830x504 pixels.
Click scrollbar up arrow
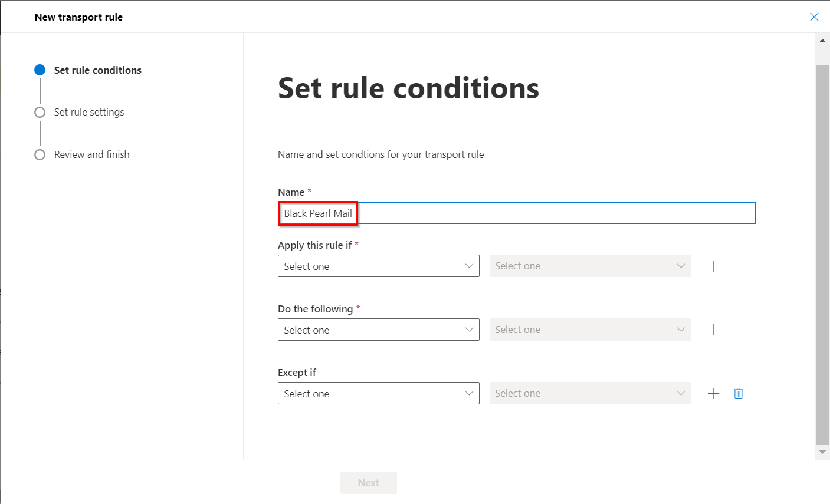pos(822,41)
